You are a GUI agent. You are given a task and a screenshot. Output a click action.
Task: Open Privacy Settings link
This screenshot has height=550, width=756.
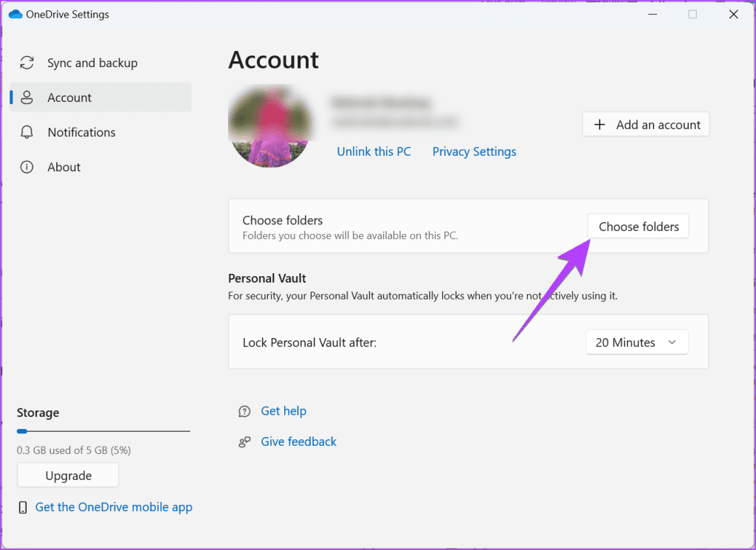(474, 151)
